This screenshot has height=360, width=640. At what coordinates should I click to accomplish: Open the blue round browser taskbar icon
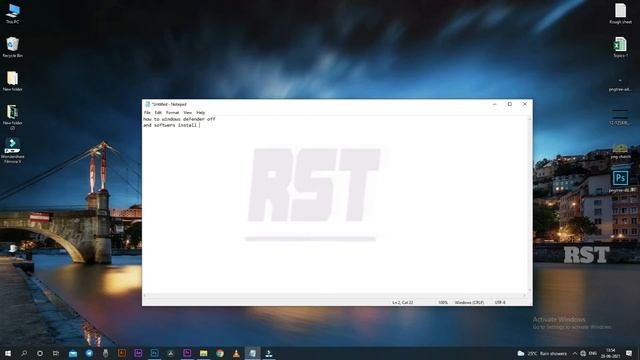[89, 353]
